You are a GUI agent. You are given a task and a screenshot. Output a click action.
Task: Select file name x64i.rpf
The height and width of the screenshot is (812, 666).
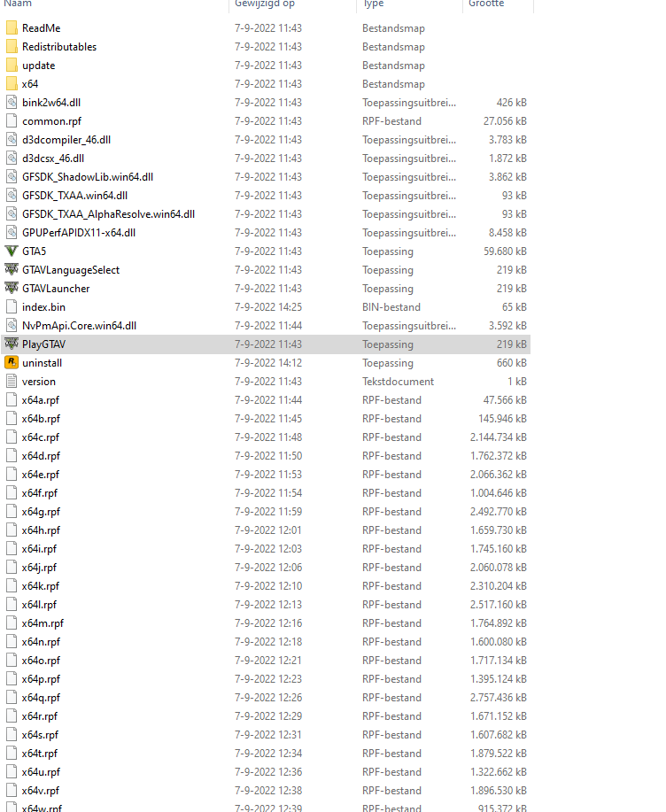pos(39,549)
